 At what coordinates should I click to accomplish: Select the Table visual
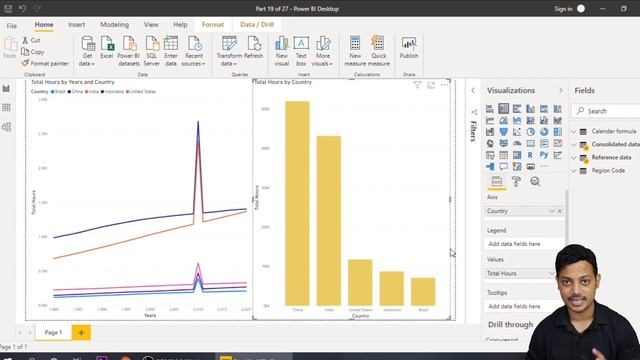pos(504,155)
